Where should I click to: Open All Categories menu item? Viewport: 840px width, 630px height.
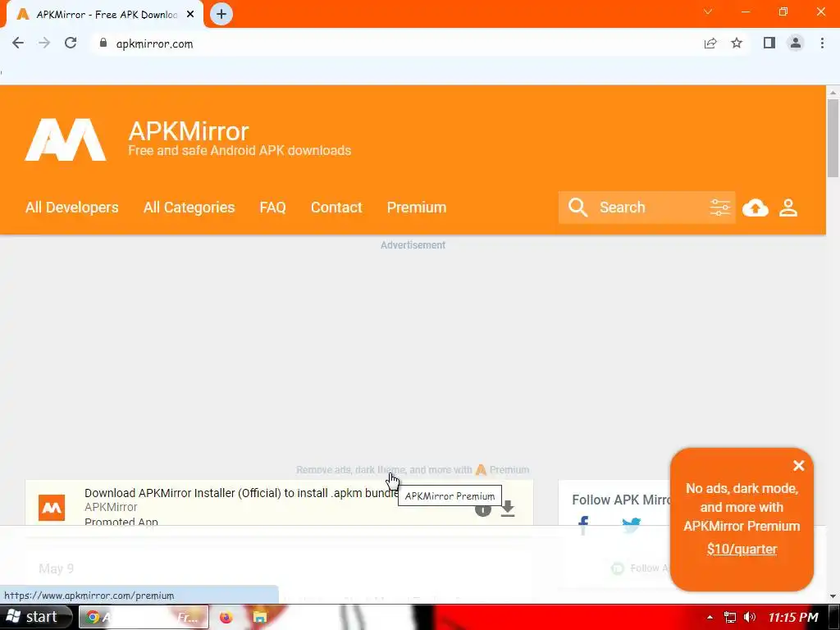point(189,208)
